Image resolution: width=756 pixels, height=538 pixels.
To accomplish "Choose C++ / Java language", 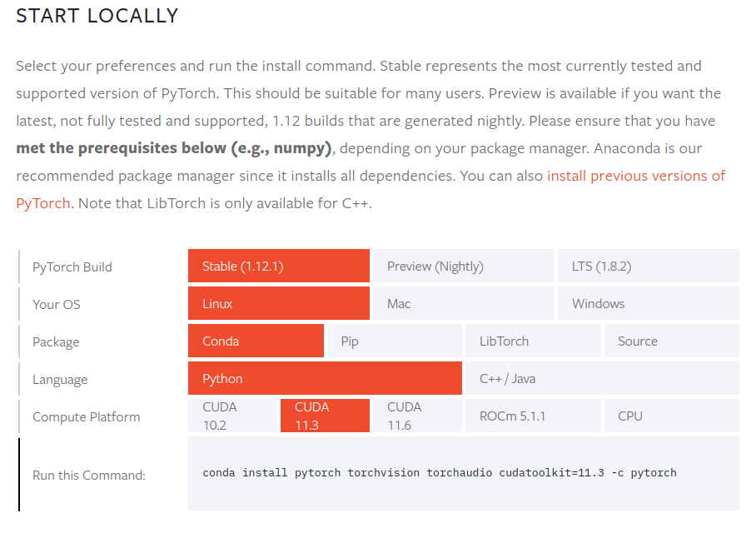I will pyautogui.click(x=601, y=379).
